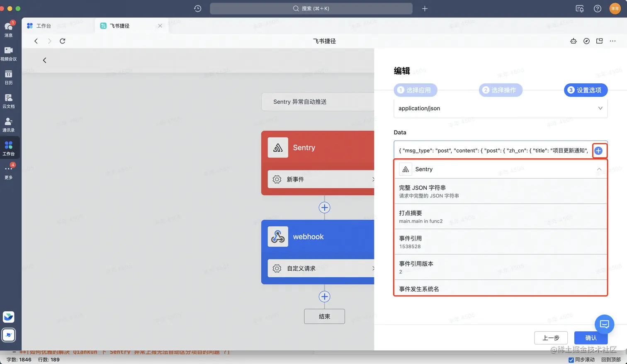The width and height of the screenshot is (627, 364).
Task: Click the compass icon in page toolbar
Action: coord(586,41)
